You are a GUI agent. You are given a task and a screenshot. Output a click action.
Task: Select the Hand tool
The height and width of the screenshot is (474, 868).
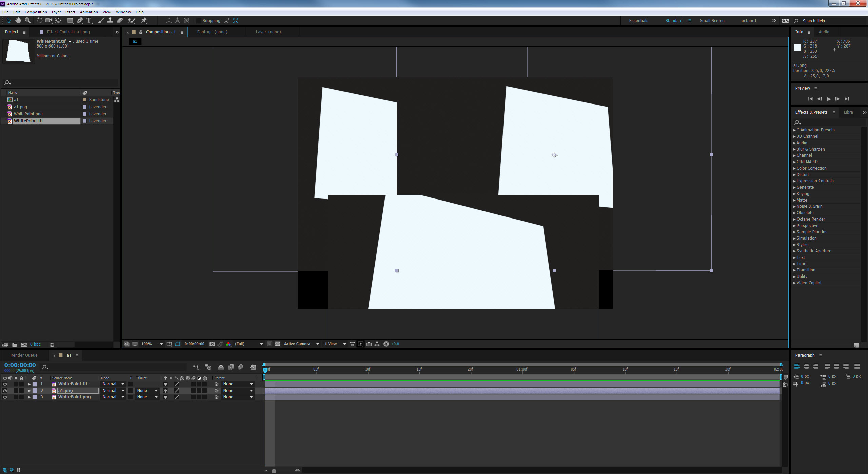click(x=18, y=21)
